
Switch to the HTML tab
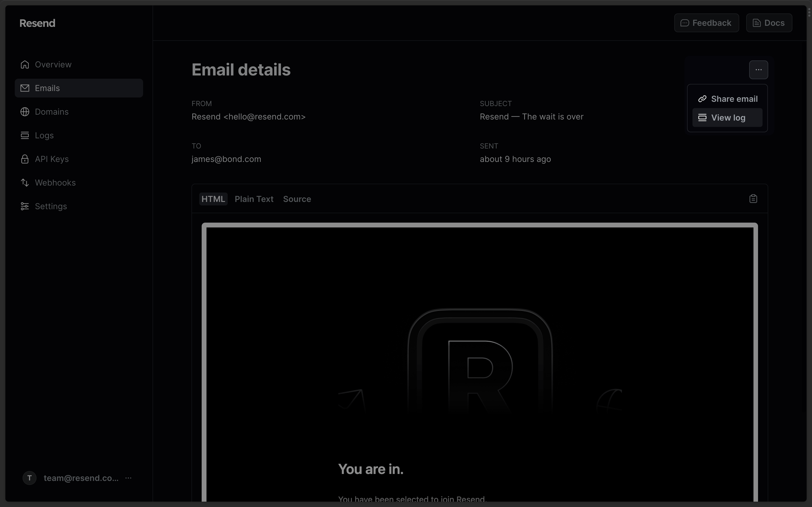coord(213,199)
